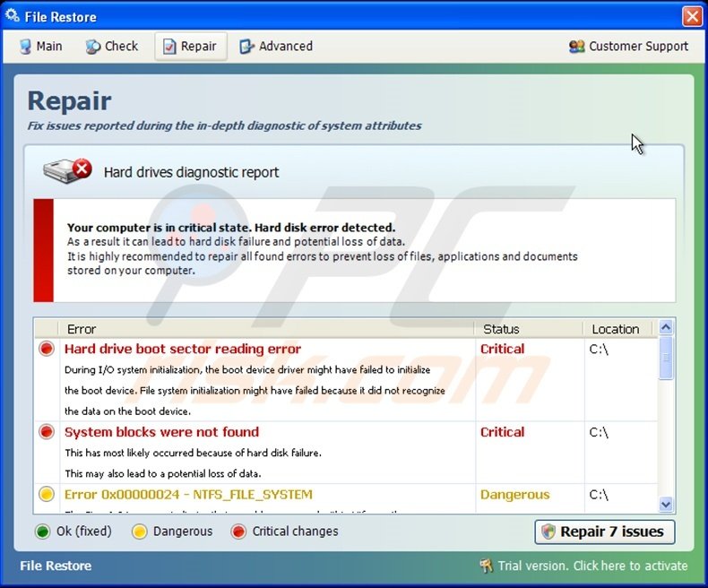Click C:\ location of System blocks row
Image resolution: width=708 pixels, height=588 pixels.
pos(599,432)
